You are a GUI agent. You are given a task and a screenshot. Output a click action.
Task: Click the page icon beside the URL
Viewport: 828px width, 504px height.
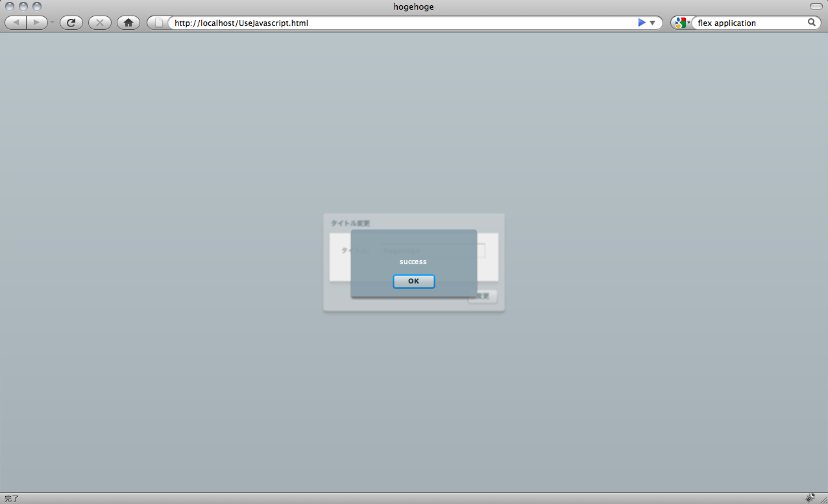pyautogui.click(x=158, y=23)
